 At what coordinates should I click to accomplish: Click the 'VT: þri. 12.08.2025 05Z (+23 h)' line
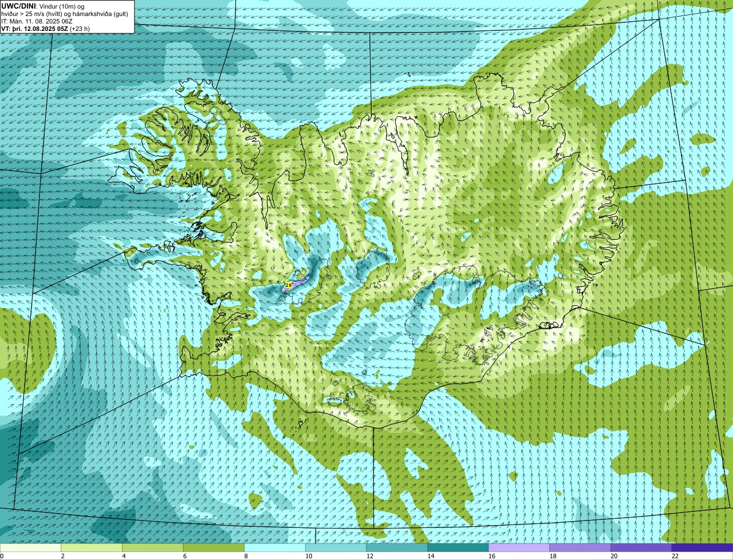45,28
